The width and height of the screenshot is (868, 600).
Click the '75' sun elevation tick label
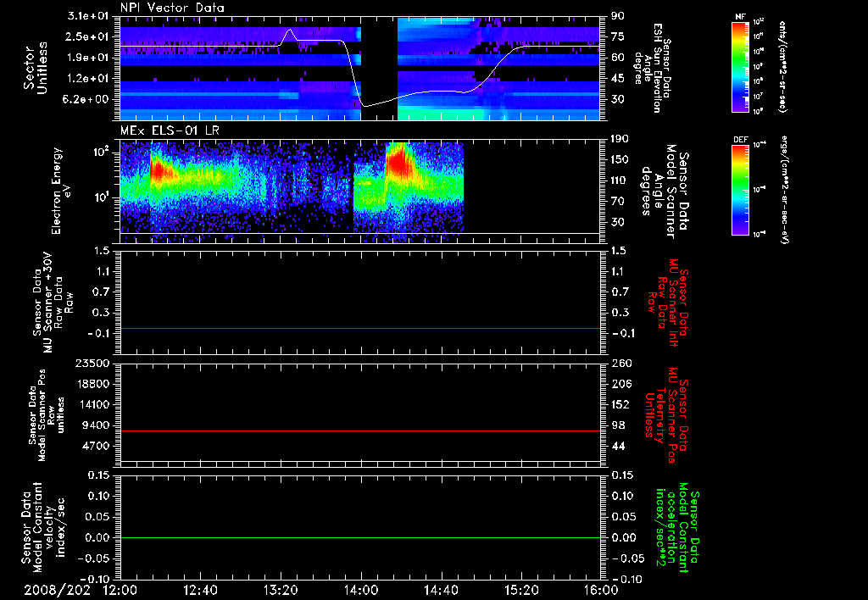618,36
